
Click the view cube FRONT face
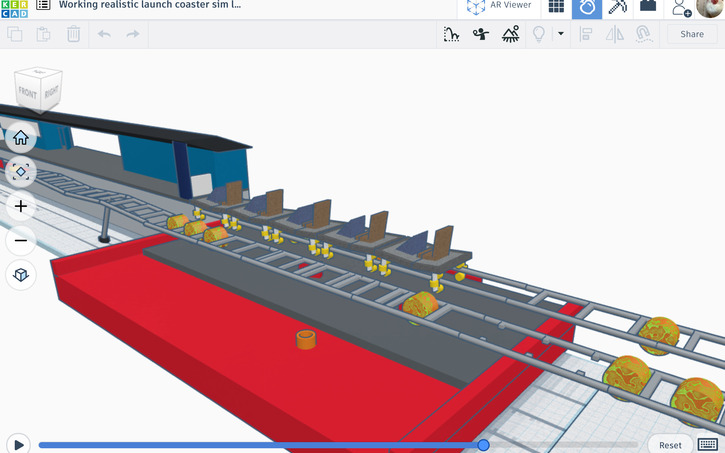click(x=28, y=93)
